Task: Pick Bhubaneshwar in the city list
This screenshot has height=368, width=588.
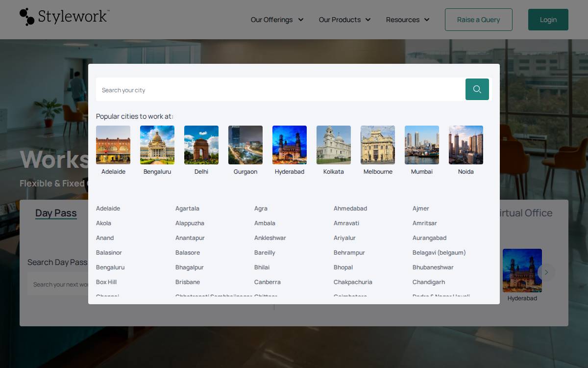Action: pos(433,267)
